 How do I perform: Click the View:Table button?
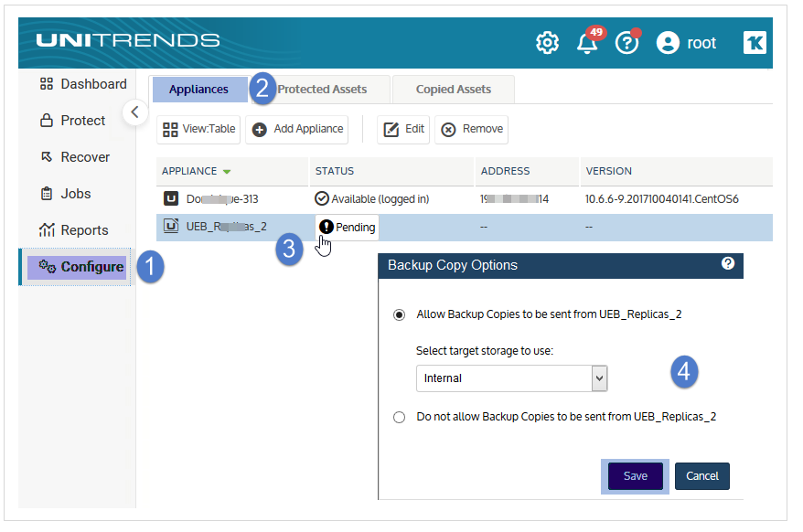(198, 129)
